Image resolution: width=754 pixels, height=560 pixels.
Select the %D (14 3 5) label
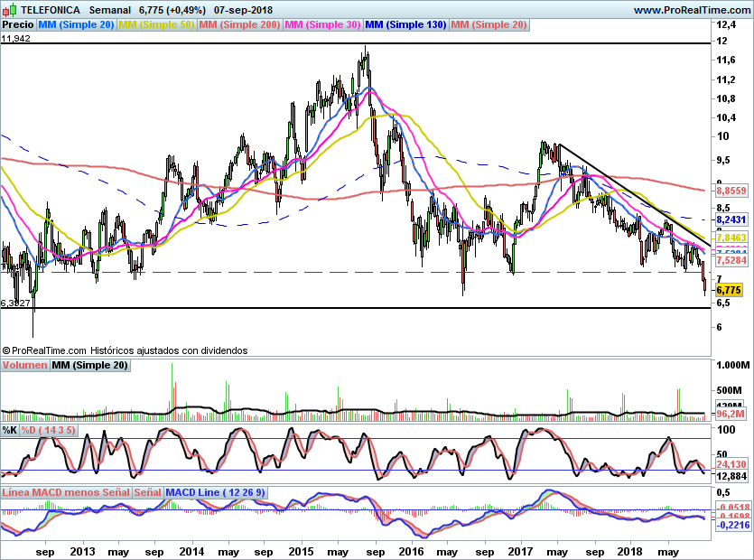(49, 430)
